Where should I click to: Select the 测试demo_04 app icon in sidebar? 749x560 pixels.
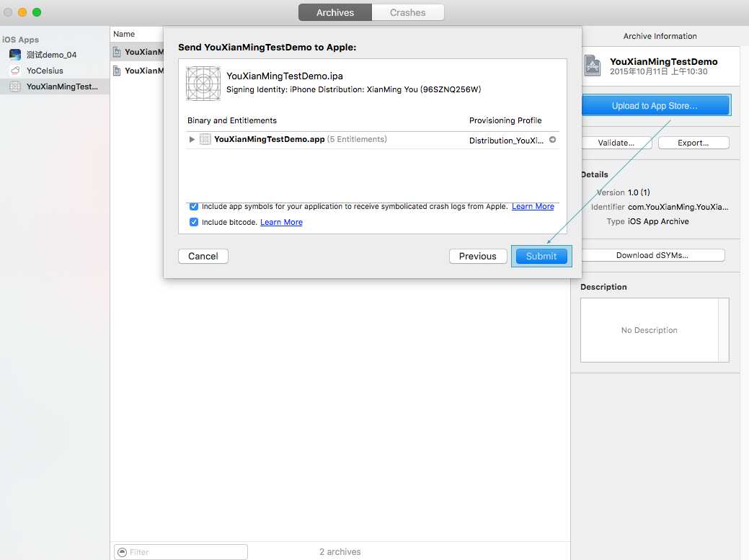point(15,55)
